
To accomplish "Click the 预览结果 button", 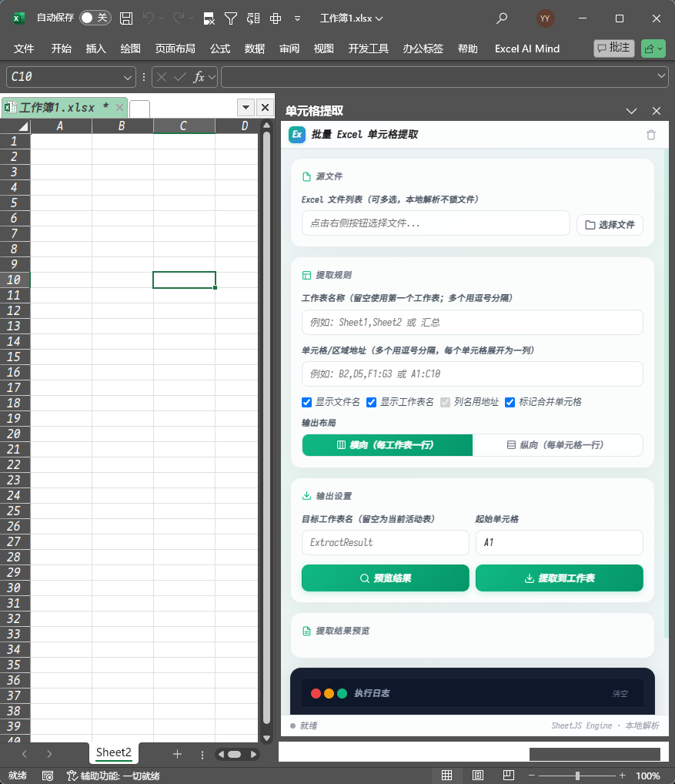I will 385,578.
